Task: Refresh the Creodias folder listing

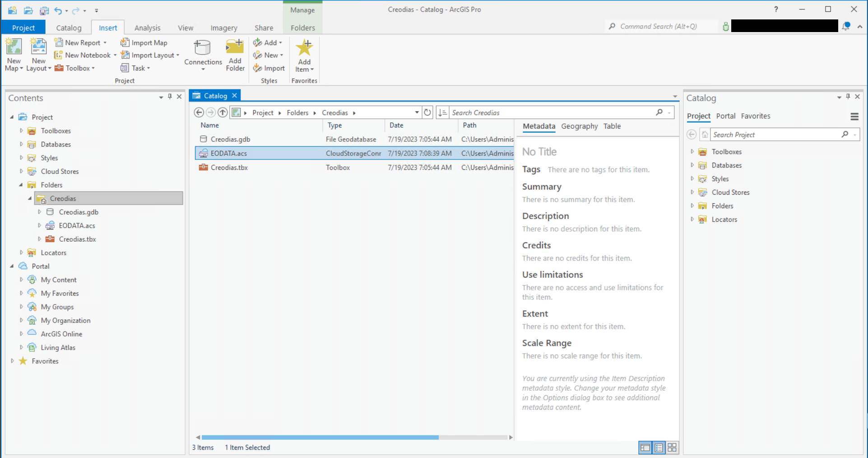Action: point(427,112)
